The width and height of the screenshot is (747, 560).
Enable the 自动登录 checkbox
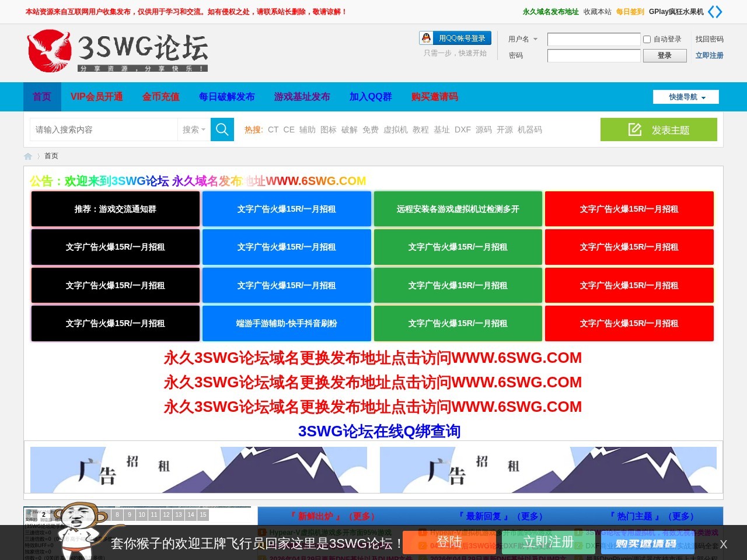[647, 39]
